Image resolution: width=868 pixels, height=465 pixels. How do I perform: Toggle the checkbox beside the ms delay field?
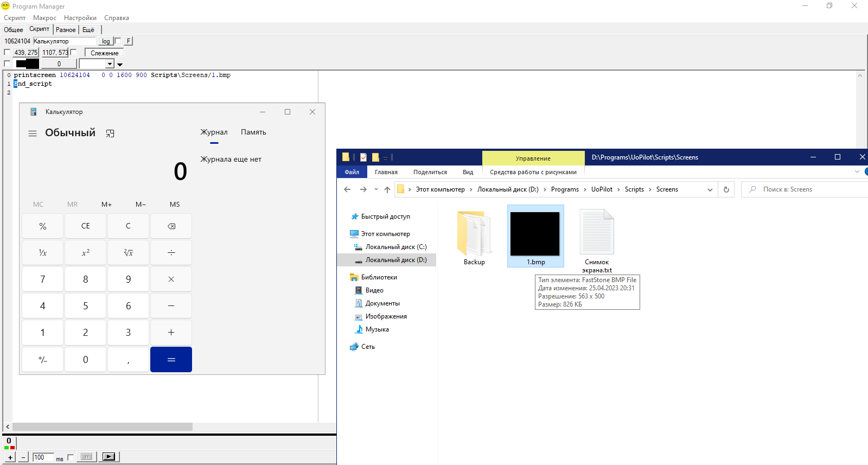71,457
